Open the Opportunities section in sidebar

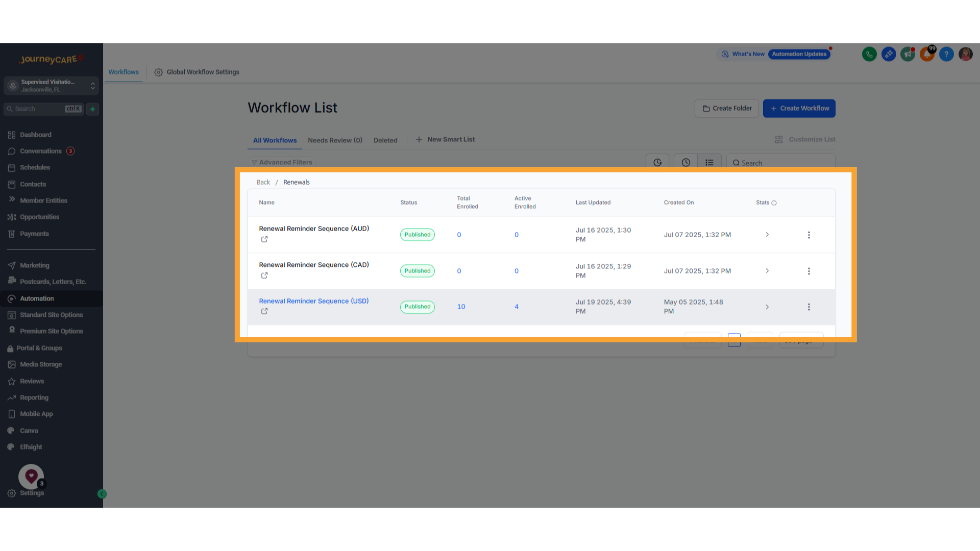tap(39, 217)
